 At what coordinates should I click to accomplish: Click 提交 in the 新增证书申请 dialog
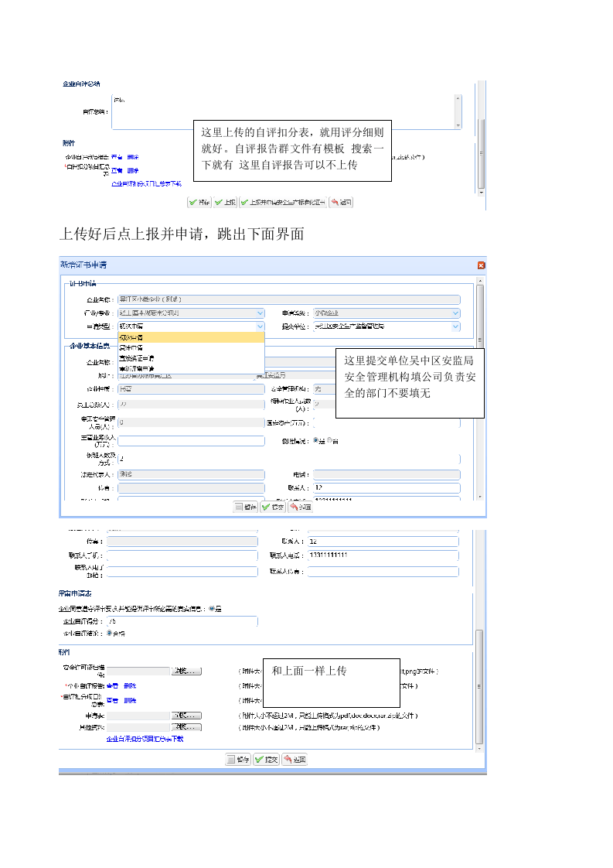click(x=273, y=507)
